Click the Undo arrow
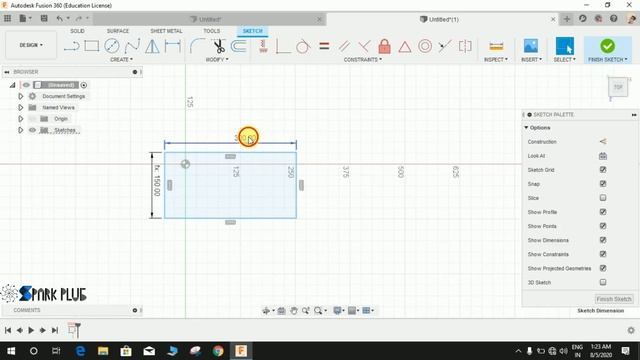 click(60, 18)
